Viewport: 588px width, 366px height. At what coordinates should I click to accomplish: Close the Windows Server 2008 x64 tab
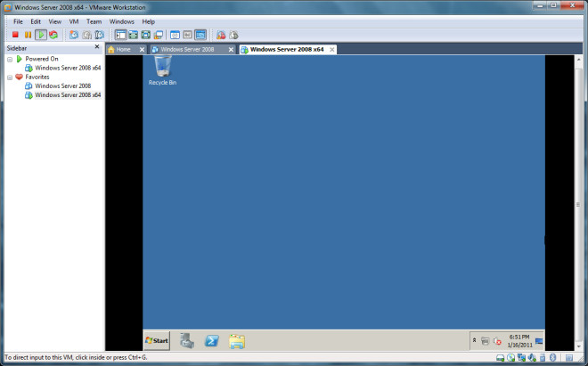[332, 50]
